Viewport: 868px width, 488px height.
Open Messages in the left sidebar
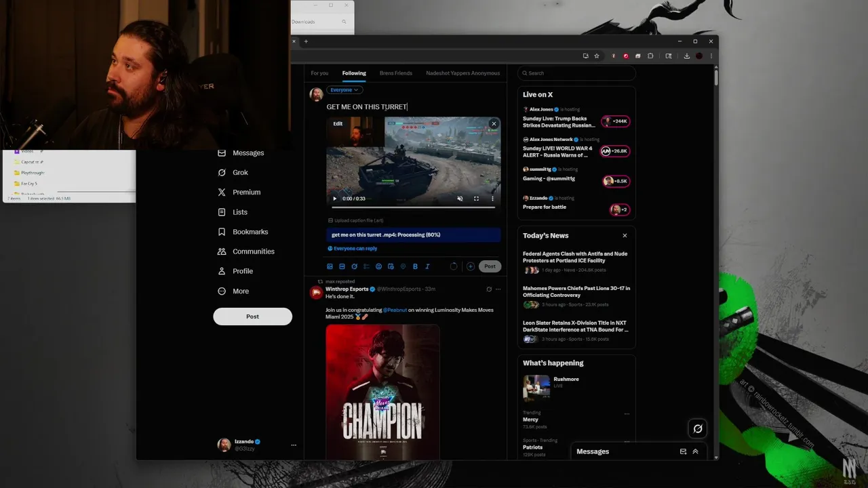click(x=241, y=153)
